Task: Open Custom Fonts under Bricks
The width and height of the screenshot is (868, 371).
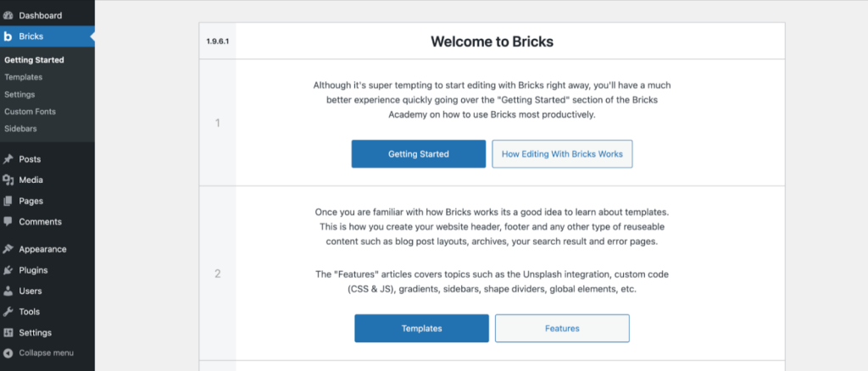Action: tap(30, 111)
